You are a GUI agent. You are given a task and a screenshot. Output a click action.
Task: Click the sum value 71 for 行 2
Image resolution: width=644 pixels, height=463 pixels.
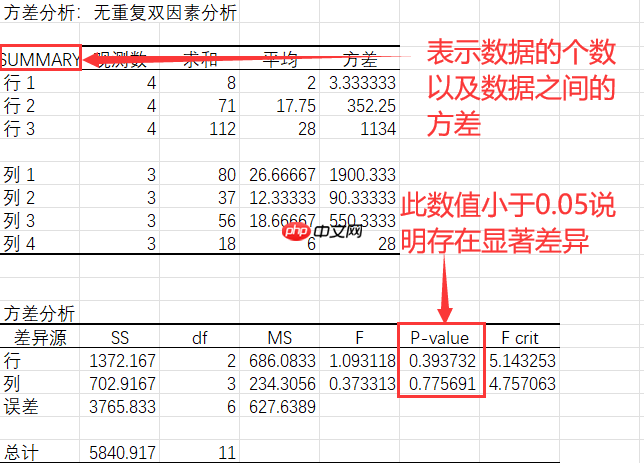(x=227, y=106)
